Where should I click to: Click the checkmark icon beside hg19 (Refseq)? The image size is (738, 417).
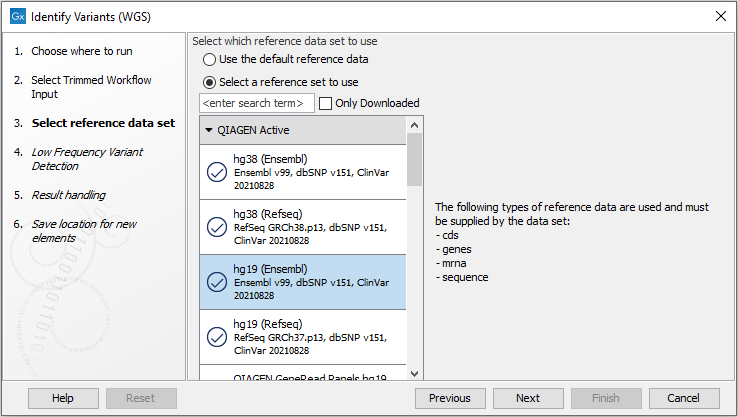217,337
